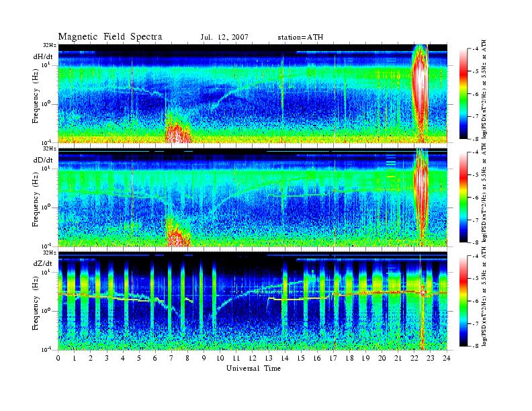Click the dD/dt spectrogram plot area
The width and height of the screenshot is (532, 411).
coord(253,197)
